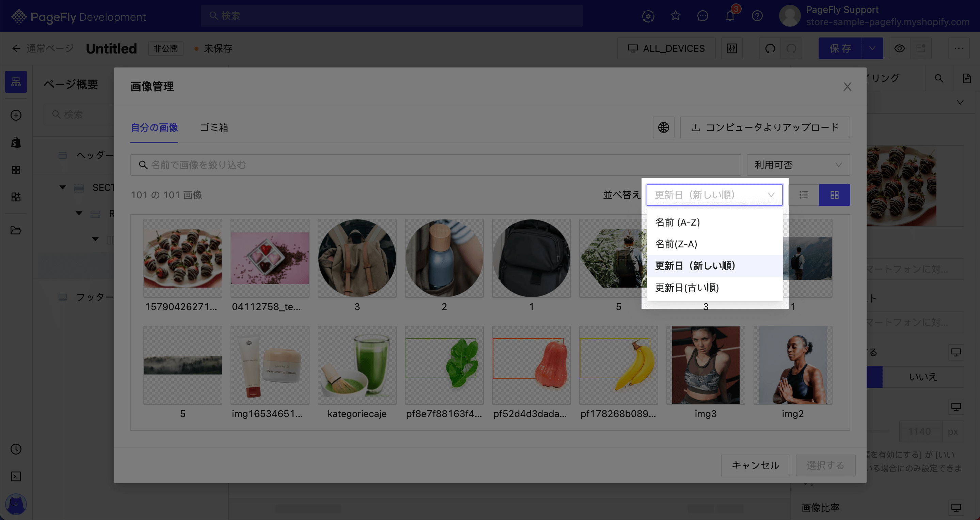Select the img2 yoga woman thumbnail
The height and width of the screenshot is (520, 980).
click(793, 365)
